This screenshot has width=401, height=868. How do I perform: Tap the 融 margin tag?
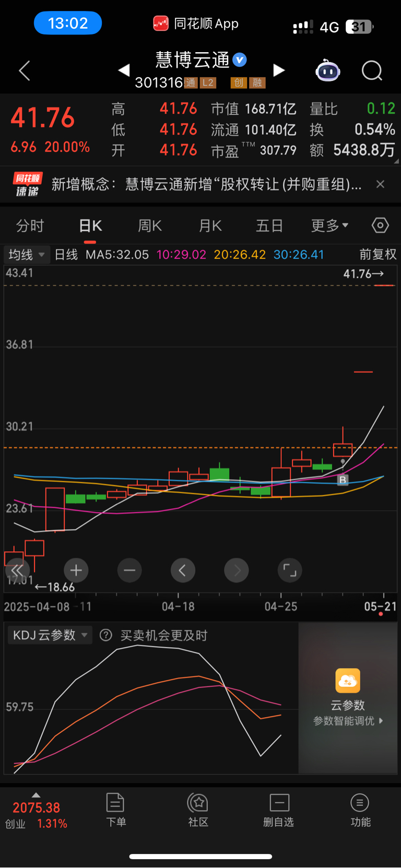pos(257,82)
